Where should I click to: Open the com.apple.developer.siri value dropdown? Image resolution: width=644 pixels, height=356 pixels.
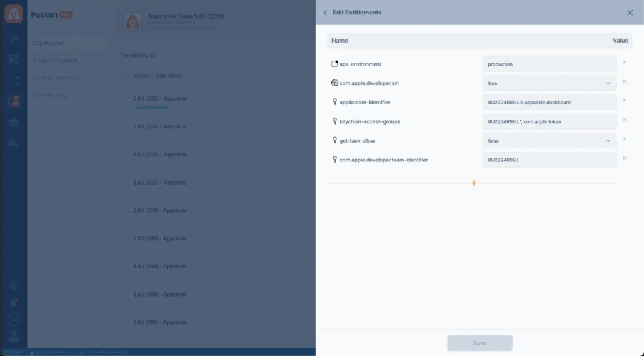pos(549,83)
